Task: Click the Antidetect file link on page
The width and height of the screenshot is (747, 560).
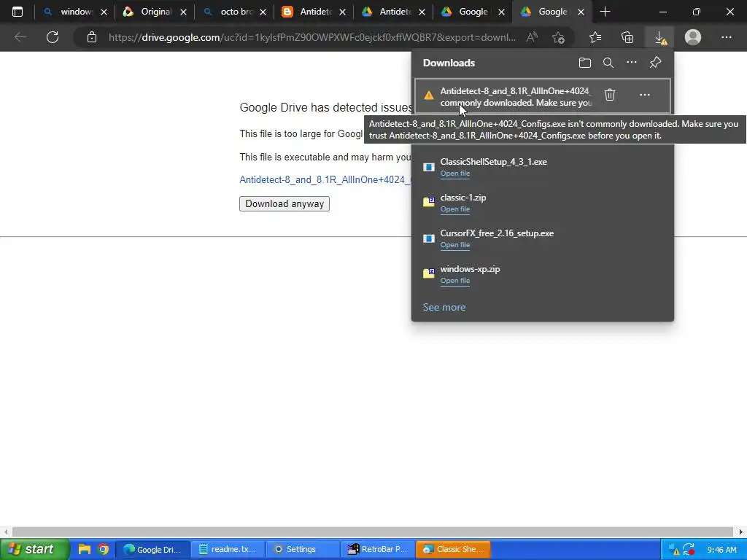Action: click(x=325, y=179)
